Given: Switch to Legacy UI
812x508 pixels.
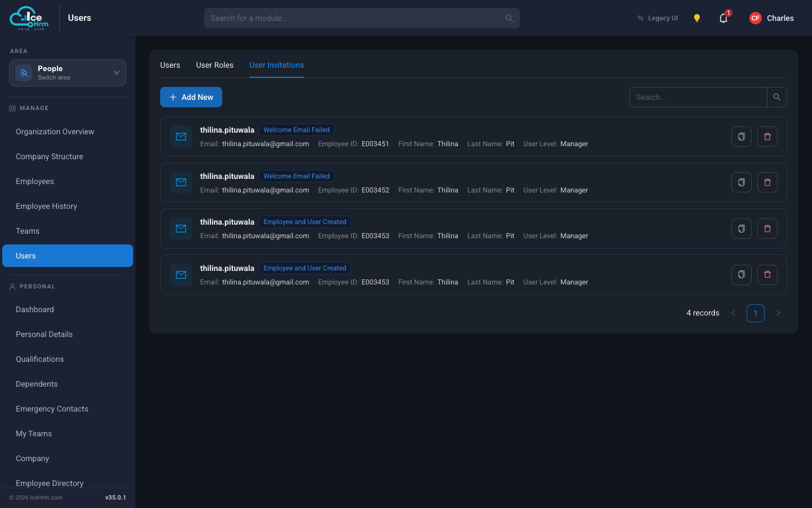Looking at the screenshot, I should coord(657,18).
